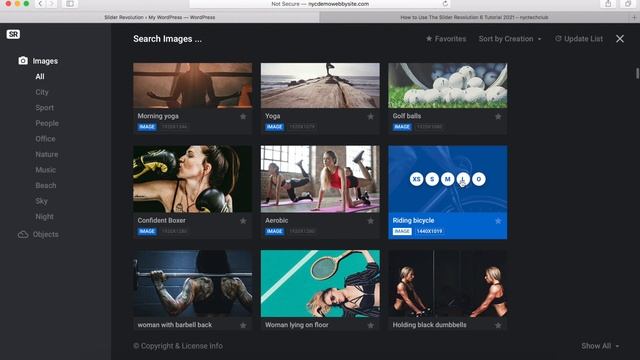Image resolution: width=640 pixels, height=360 pixels.
Task: Click Update List
Action: point(579,39)
